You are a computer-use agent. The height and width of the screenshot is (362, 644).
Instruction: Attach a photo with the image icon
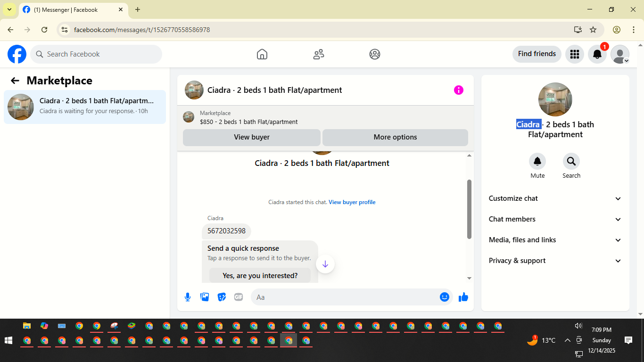(205, 297)
